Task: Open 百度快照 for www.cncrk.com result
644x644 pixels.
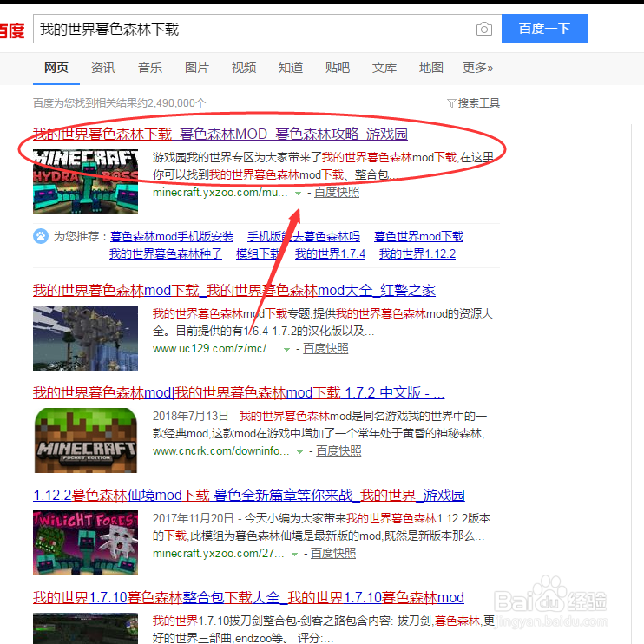Action: click(338, 450)
